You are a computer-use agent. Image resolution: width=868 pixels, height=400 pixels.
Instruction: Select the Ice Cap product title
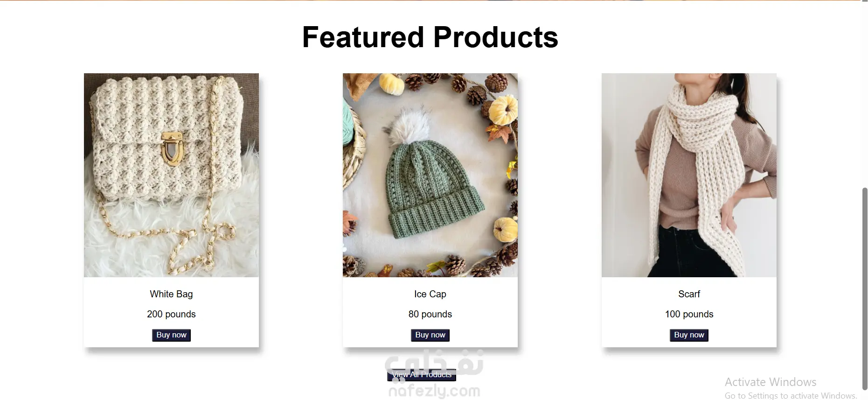coord(430,294)
